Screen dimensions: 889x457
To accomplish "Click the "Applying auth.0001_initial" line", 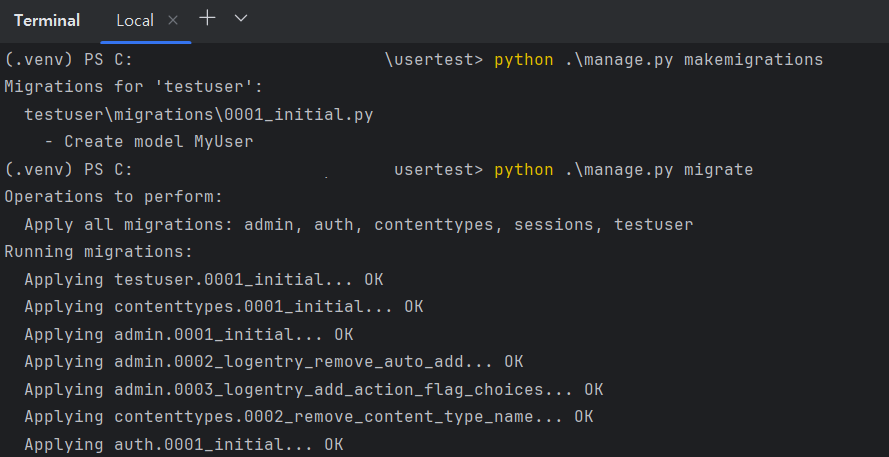I will click(x=183, y=443).
